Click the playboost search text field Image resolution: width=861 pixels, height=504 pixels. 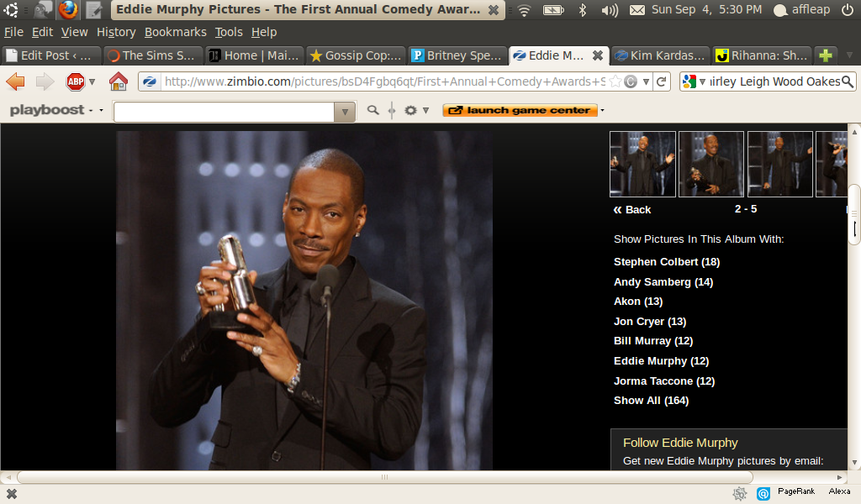(224, 112)
